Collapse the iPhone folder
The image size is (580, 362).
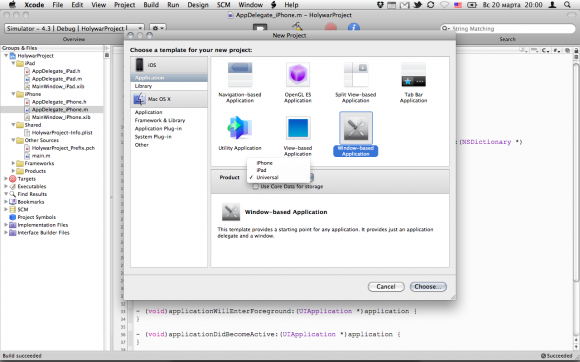tap(13, 94)
